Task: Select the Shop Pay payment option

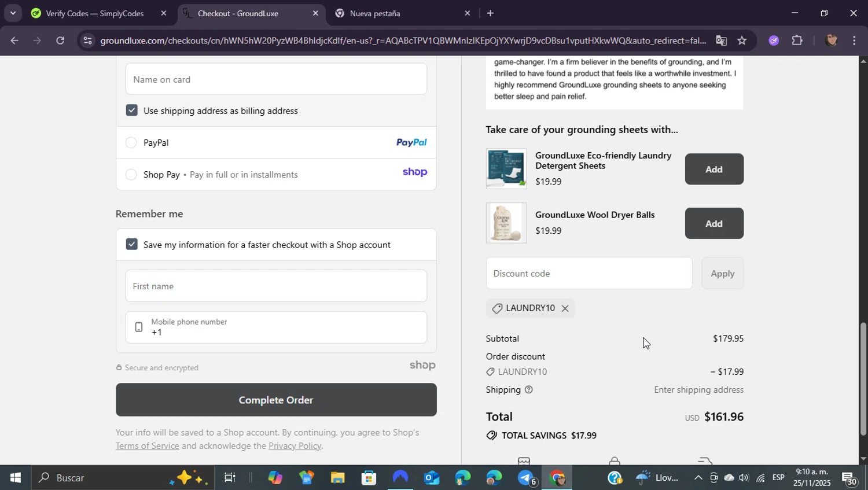Action: click(x=131, y=175)
